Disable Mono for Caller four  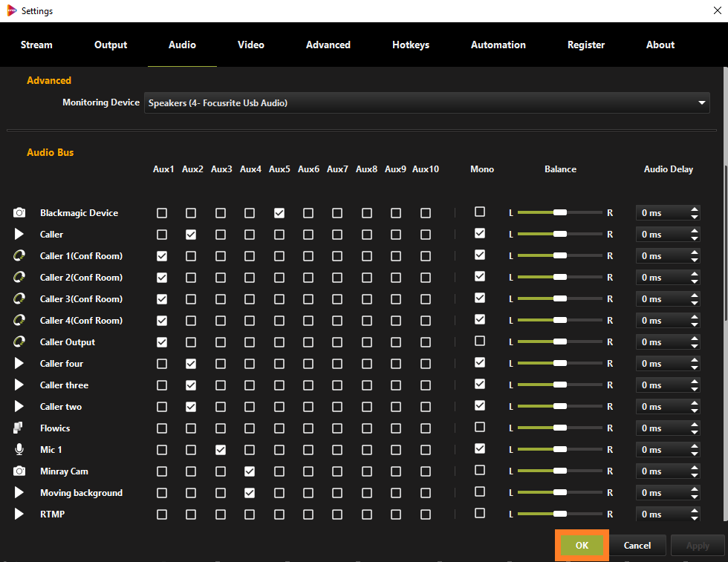[x=480, y=362]
